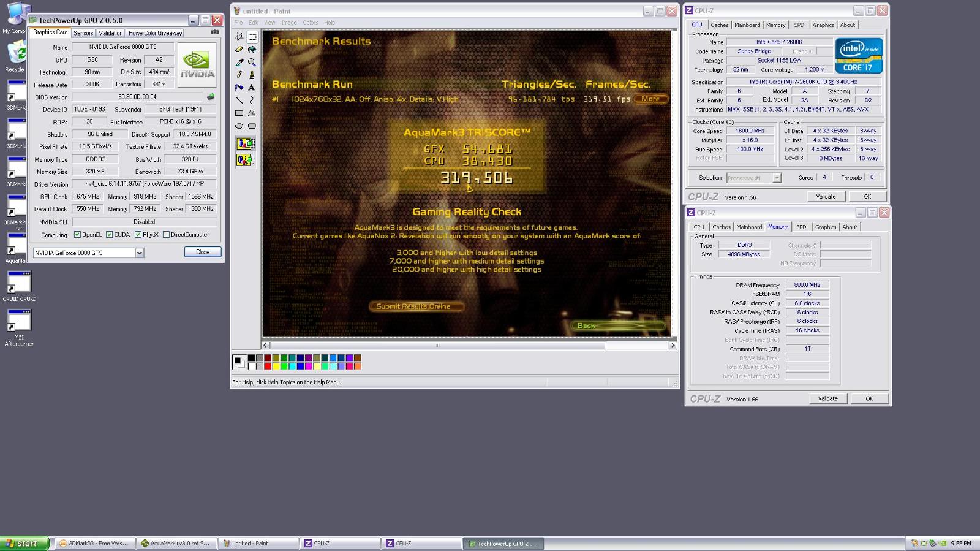Click the Windows start button

24,543
